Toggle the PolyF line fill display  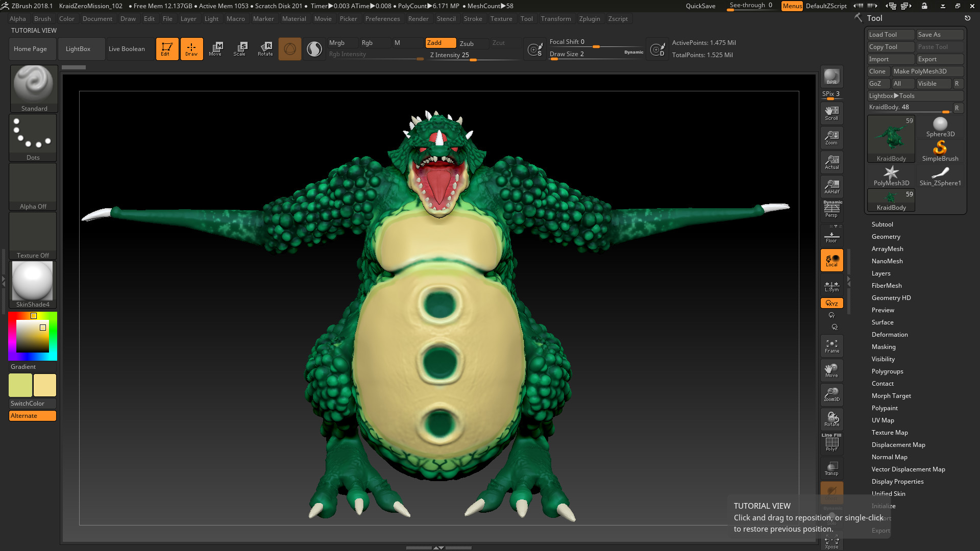831,443
